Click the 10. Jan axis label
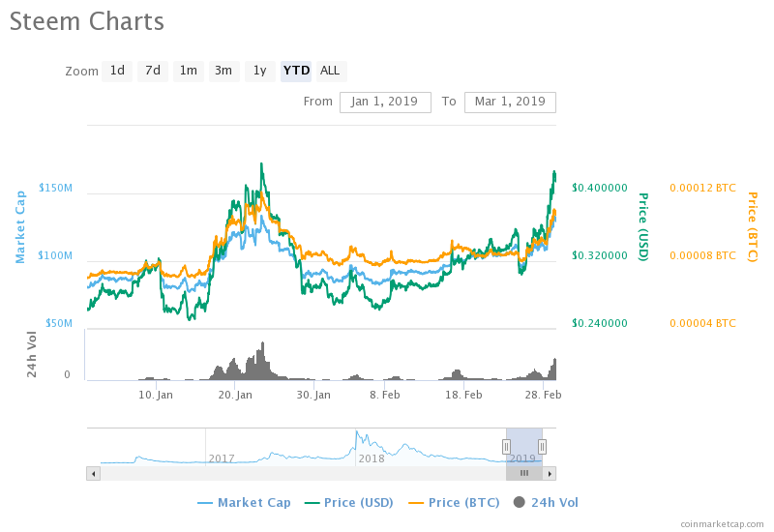774x532 pixels. click(x=156, y=395)
